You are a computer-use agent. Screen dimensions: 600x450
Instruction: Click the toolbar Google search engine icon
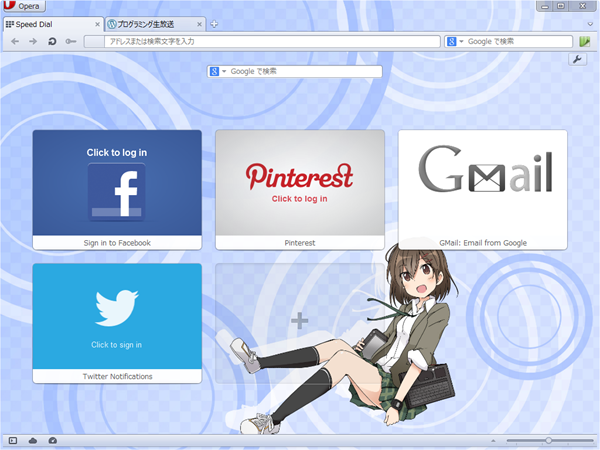(452, 41)
